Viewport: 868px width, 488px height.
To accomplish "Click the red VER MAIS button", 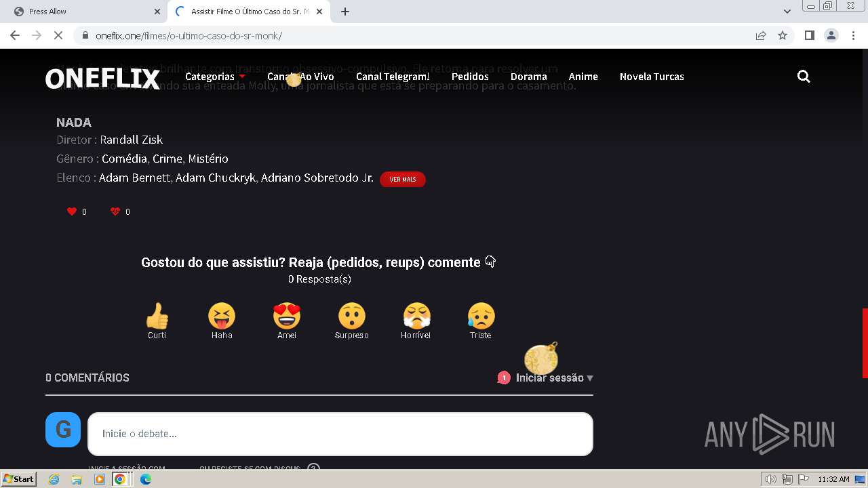I will tap(403, 179).
